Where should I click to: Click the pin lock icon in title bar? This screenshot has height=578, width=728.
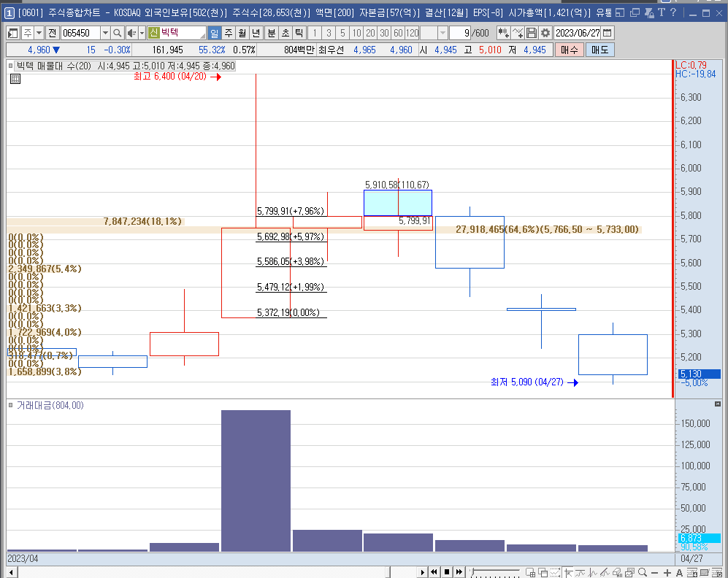[649, 13]
